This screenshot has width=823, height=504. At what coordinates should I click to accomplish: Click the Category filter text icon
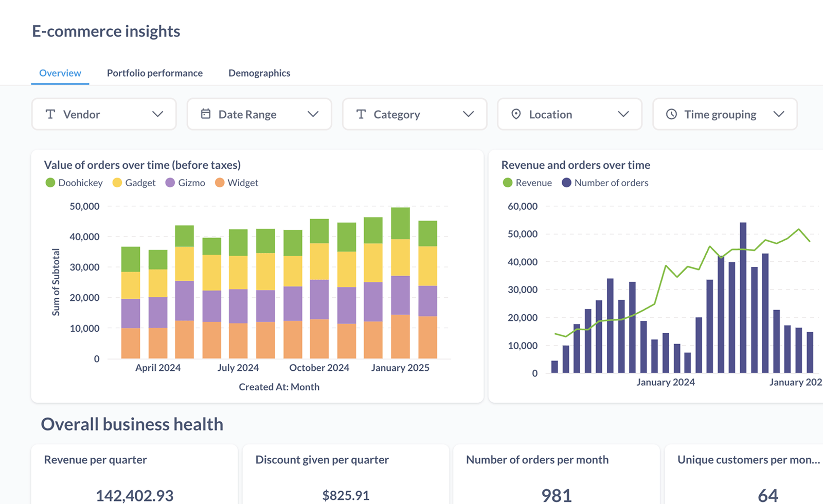click(x=361, y=114)
